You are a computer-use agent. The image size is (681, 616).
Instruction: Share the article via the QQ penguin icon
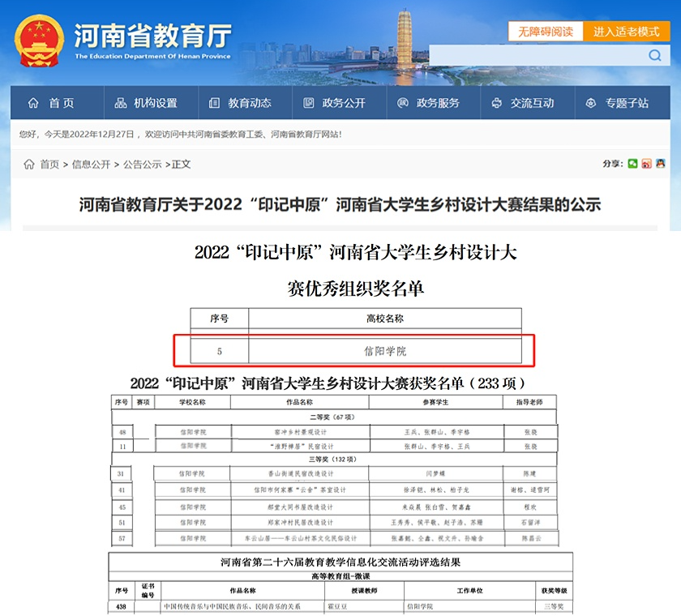[661, 164]
